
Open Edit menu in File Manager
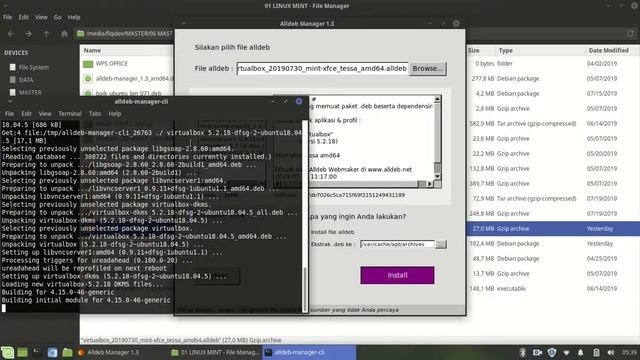pos(24,17)
